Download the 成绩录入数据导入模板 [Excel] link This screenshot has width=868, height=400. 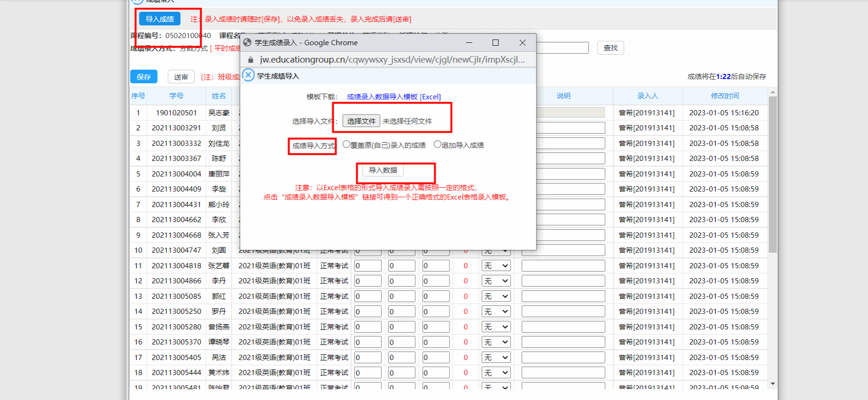click(x=394, y=96)
